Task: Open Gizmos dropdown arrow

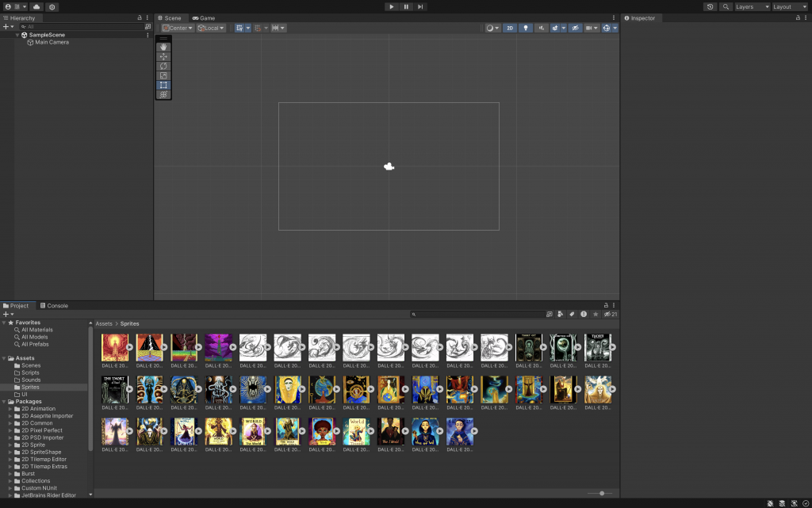Action: coord(615,28)
